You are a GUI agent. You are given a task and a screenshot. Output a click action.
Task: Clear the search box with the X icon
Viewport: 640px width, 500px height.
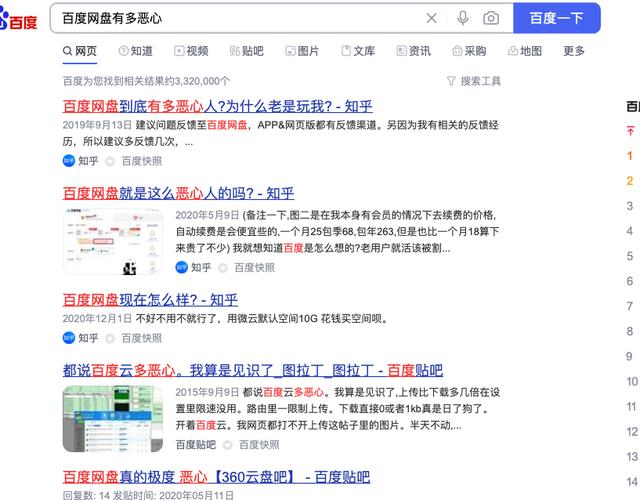[x=431, y=18]
